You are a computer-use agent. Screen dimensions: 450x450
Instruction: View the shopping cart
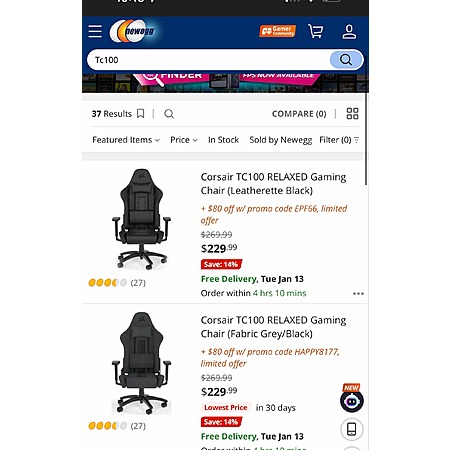click(315, 31)
